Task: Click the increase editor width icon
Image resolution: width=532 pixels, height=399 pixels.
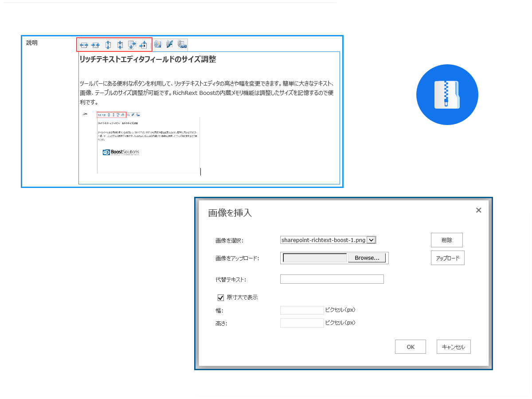Action: tap(84, 45)
